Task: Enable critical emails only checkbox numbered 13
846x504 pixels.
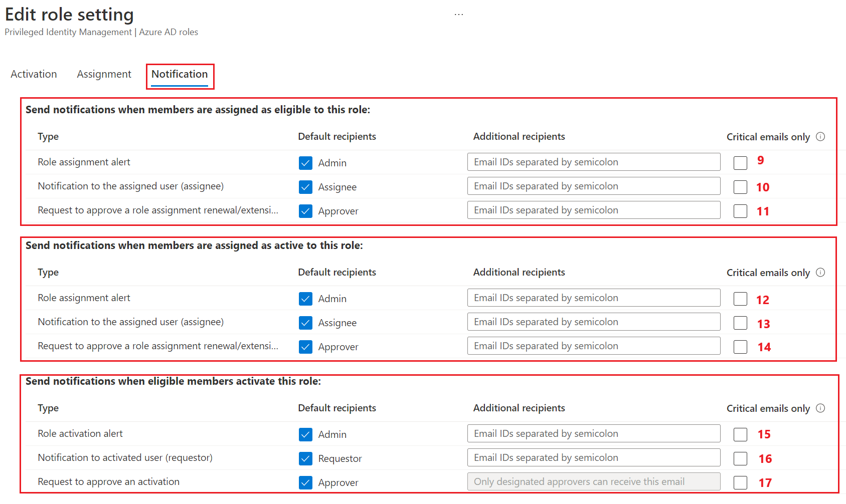Action: 740,323
